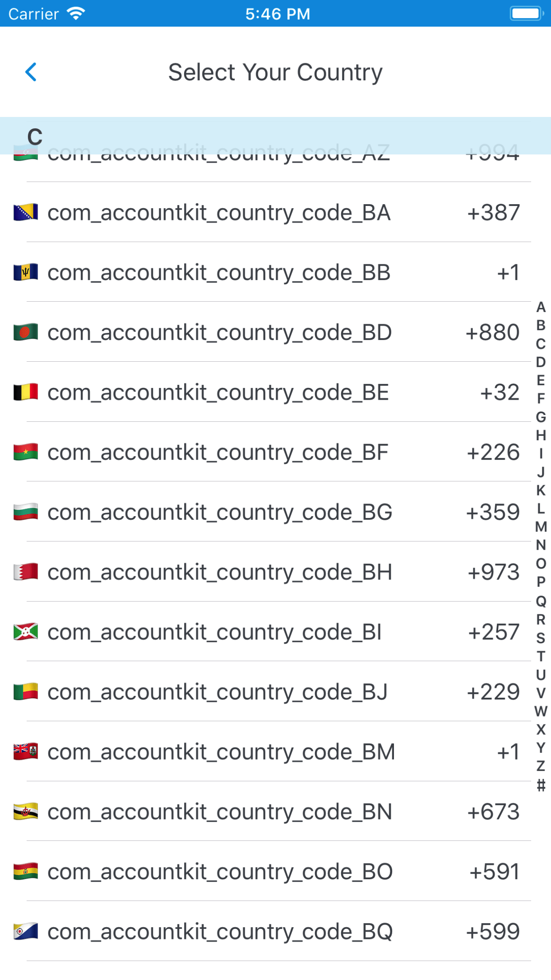551x980 pixels.
Task: Tap the Belgium flag icon for BE
Action: point(26,392)
